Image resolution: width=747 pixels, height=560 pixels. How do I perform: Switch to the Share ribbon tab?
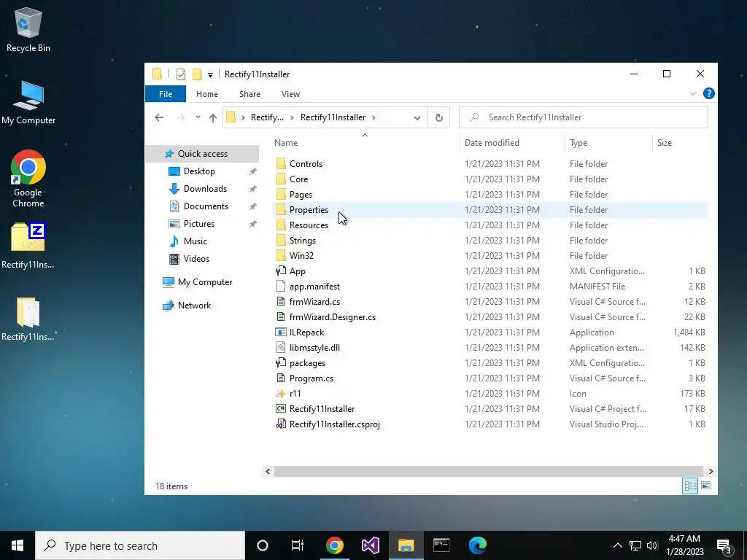249,94
